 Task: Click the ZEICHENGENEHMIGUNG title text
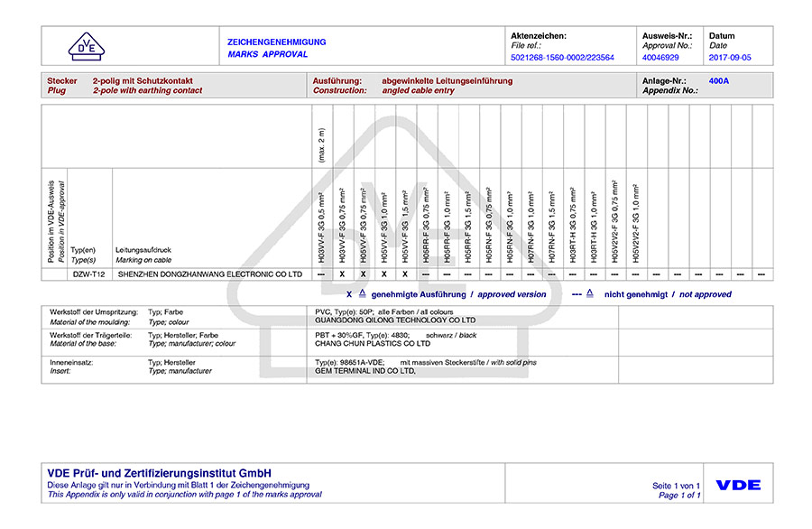click(x=276, y=42)
